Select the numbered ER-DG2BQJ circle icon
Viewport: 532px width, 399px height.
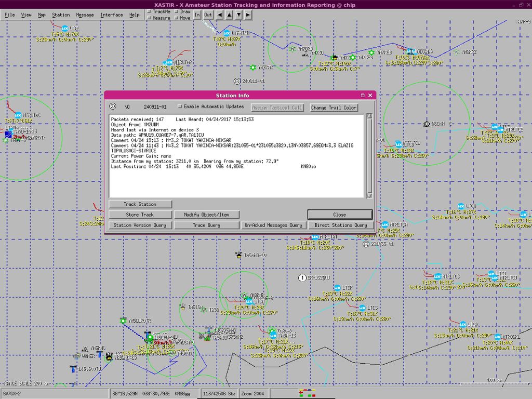pyautogui.click(x=302, y=278)
